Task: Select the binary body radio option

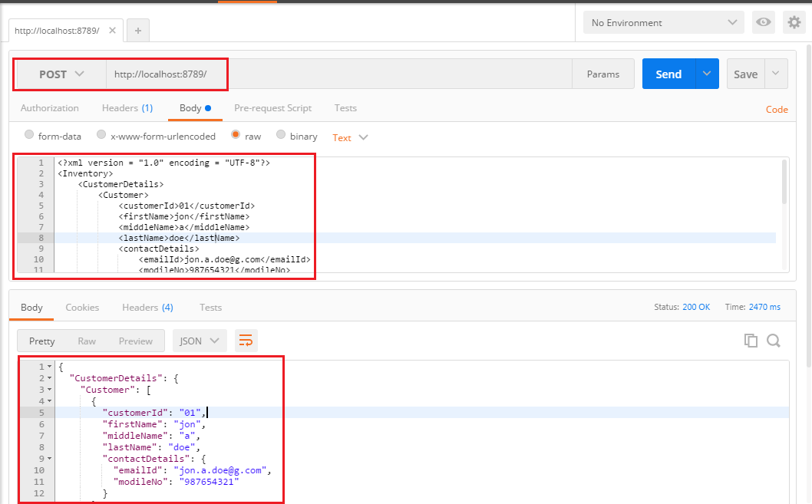Action: point(281,134)
